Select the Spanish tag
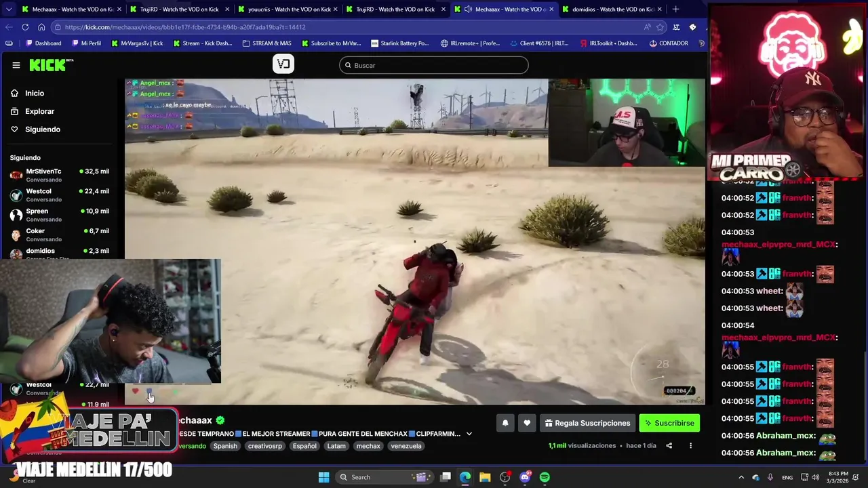Image resolution: width=868 pixels, height=488 pixels. point(225,446)
